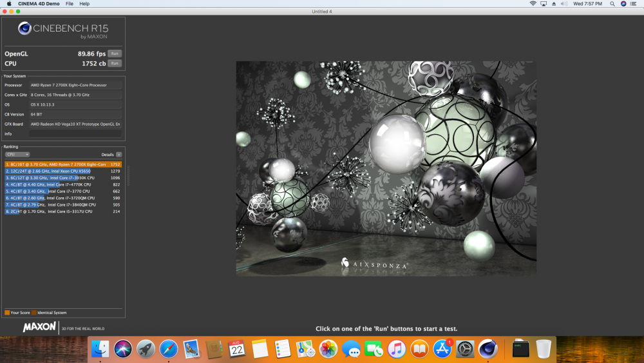Viewport: 644px width, 363px height.
Task: Open System Preferences from the Dock
Action: coord(465,349)
